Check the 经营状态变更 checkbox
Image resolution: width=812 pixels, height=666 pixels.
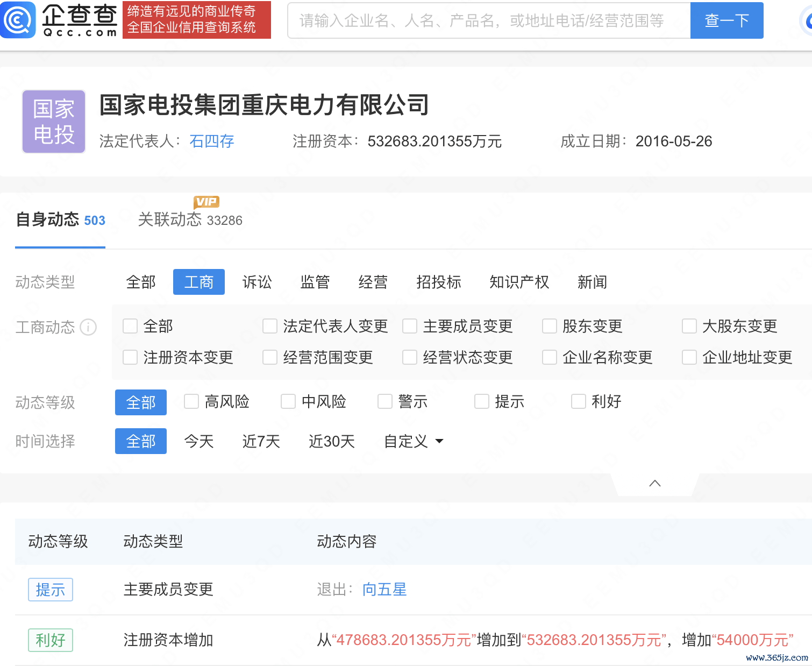(x=410, y=357)
